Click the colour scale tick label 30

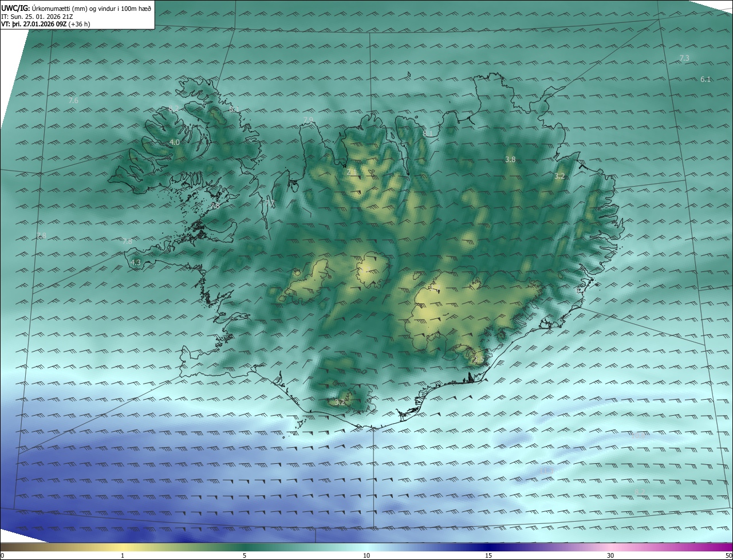610,555
